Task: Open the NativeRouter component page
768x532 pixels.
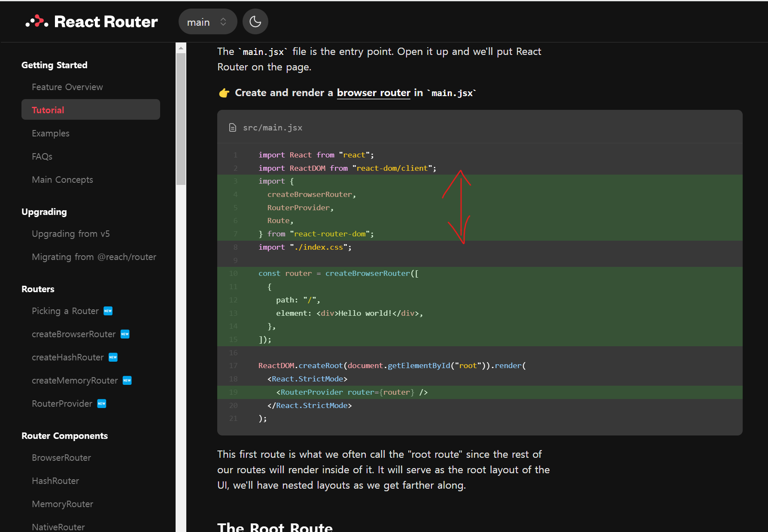Action: (58, 527)
